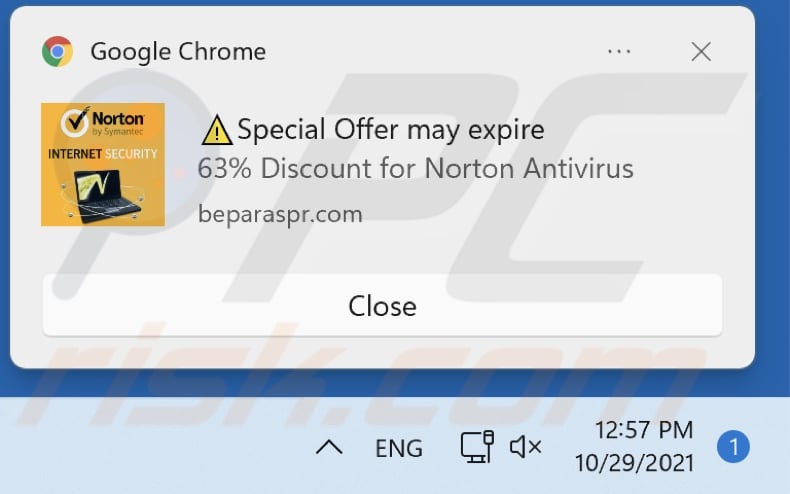Open the wired network status icon
Viewport: 790px width, 494px height.
tap(477, 447)
